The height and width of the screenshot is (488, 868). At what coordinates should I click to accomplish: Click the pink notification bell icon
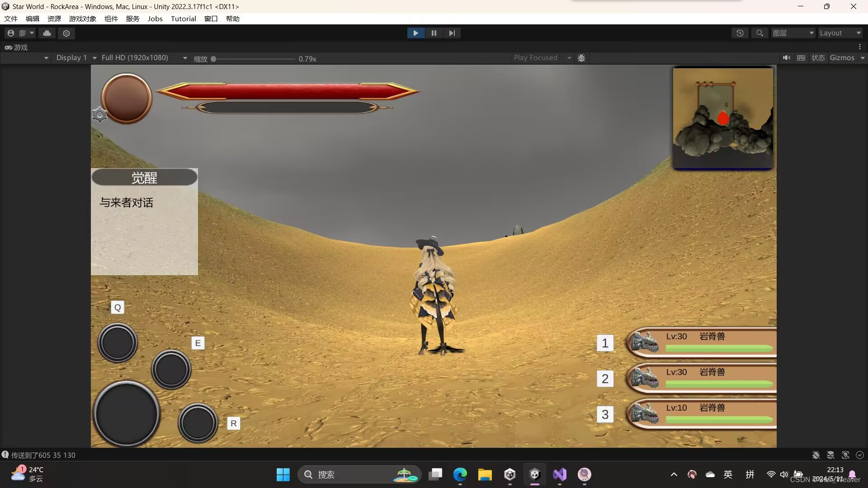coord(852,474)
